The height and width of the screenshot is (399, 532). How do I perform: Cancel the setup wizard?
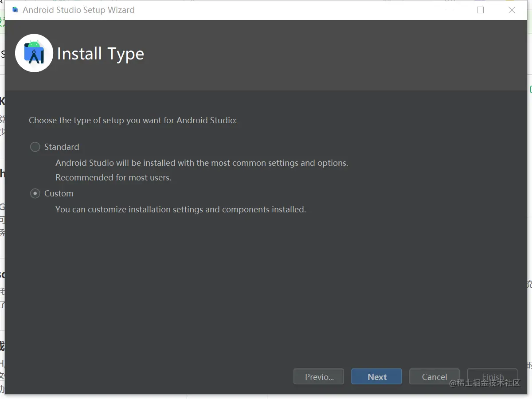(434, 377)
